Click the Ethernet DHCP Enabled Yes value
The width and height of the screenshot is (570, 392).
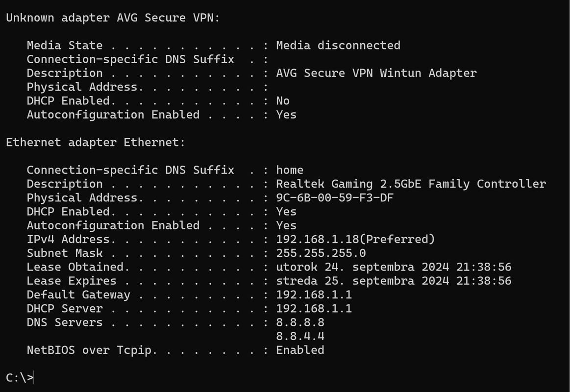[x=286, y=212]
